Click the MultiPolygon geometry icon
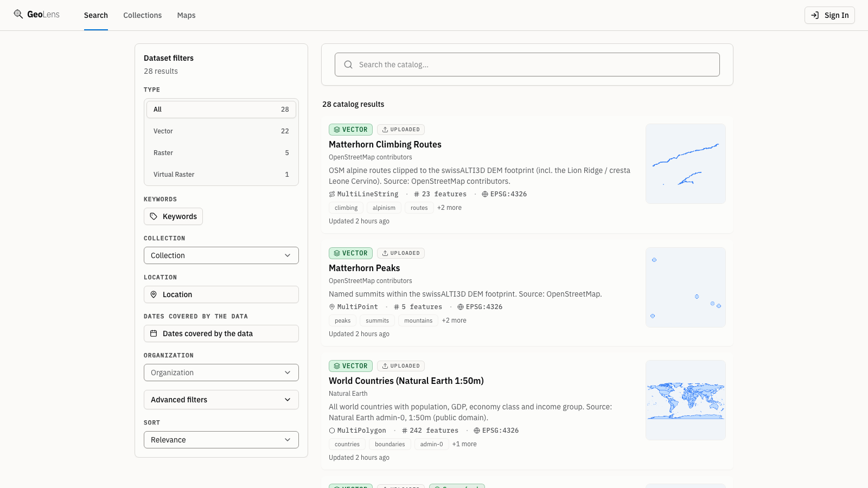 pyautogui.click(x=332, y=431)
